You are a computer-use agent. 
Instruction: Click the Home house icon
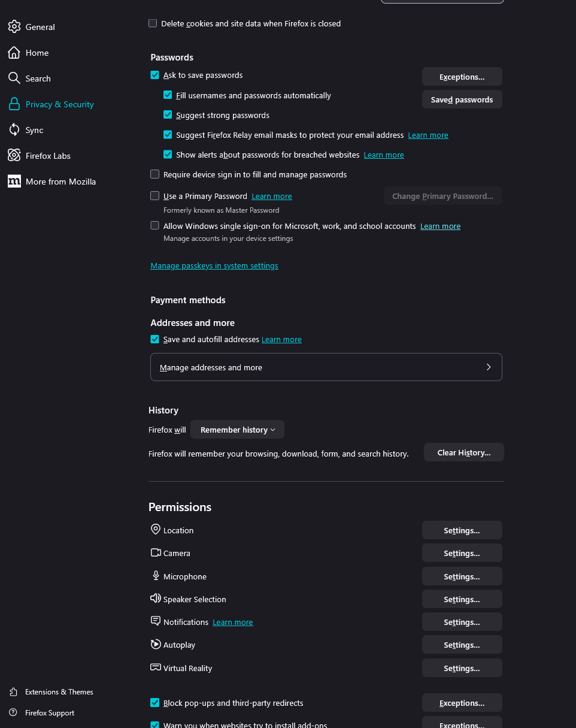(14, 53)
